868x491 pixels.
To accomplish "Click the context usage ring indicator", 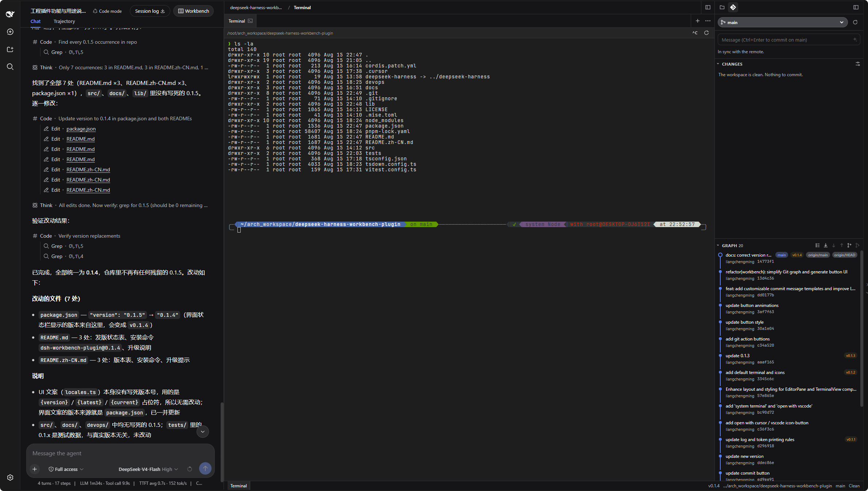I will (x=189, y=469).
